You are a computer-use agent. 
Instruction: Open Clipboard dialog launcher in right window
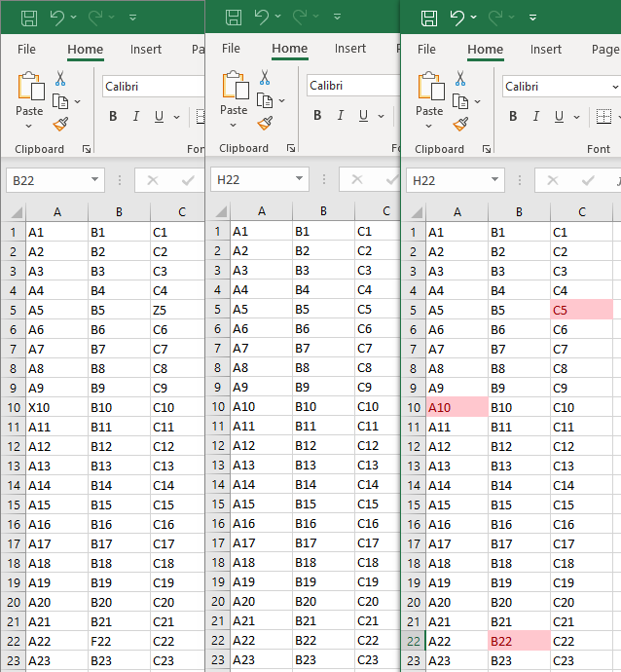click(487, 149)
